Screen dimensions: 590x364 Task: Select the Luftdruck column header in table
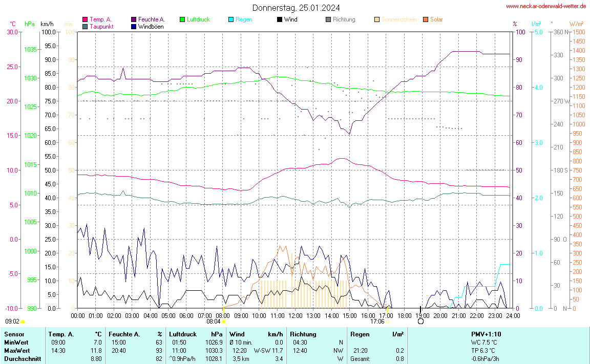tap(182, 334)
